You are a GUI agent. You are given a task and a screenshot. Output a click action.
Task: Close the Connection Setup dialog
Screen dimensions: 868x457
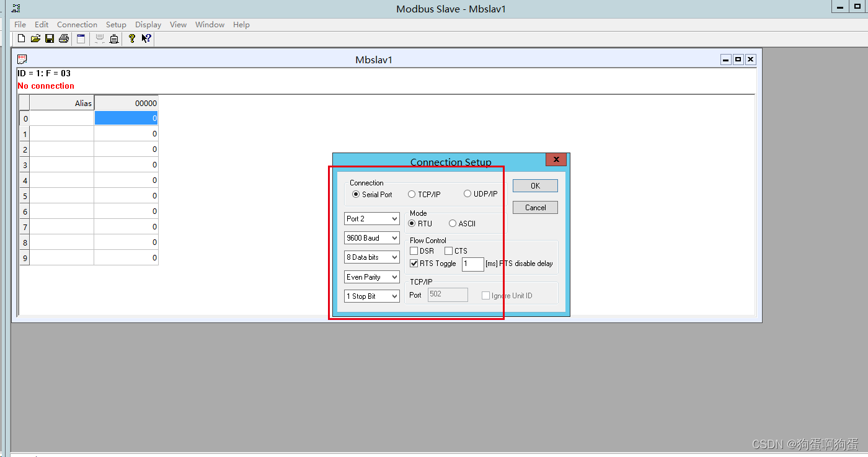click(x=556, y=160)
